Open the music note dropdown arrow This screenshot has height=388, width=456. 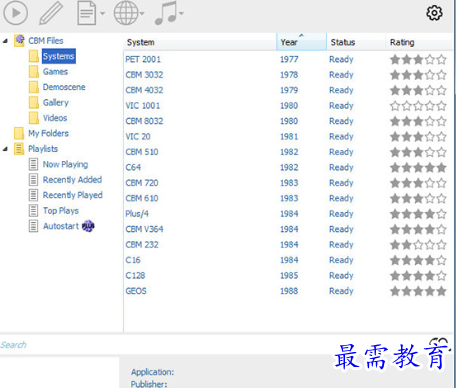tap(181, 13)
